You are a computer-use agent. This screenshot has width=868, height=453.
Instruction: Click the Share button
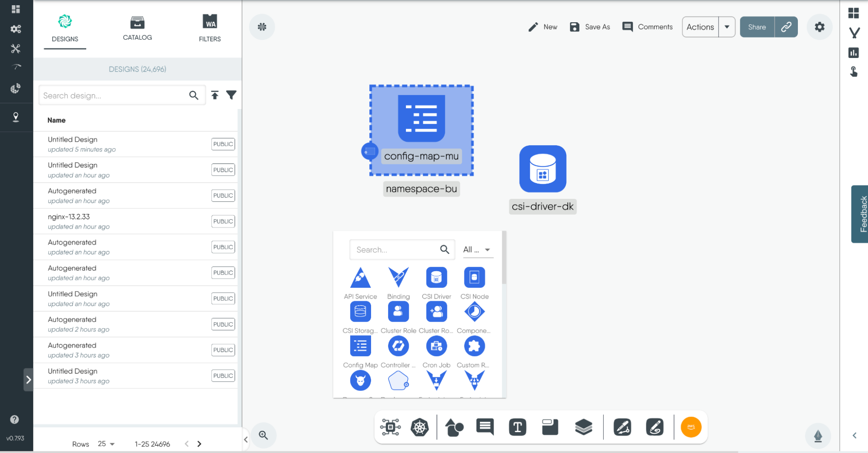point(757,27)
